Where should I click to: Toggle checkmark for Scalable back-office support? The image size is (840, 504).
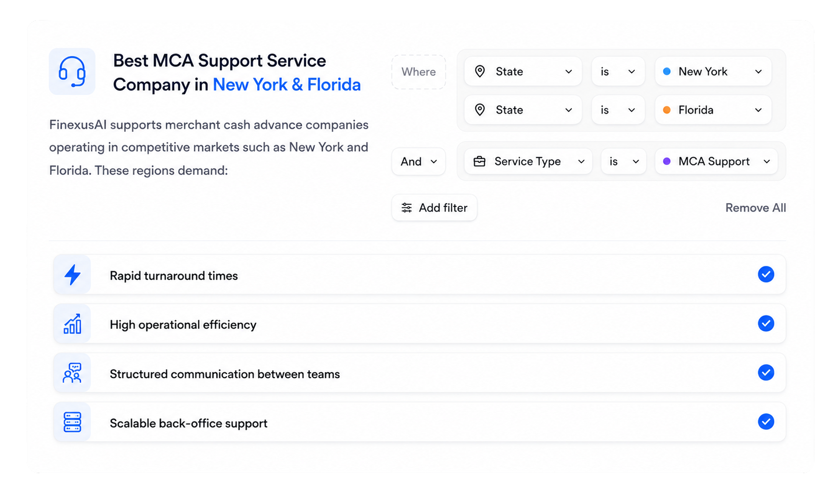766,422
